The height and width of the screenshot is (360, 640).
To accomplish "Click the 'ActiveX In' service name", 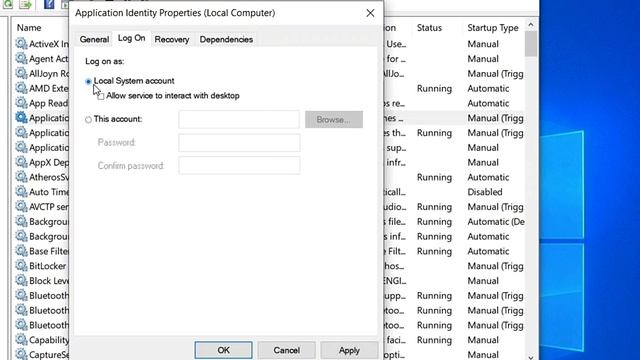I will coord(49,44).
